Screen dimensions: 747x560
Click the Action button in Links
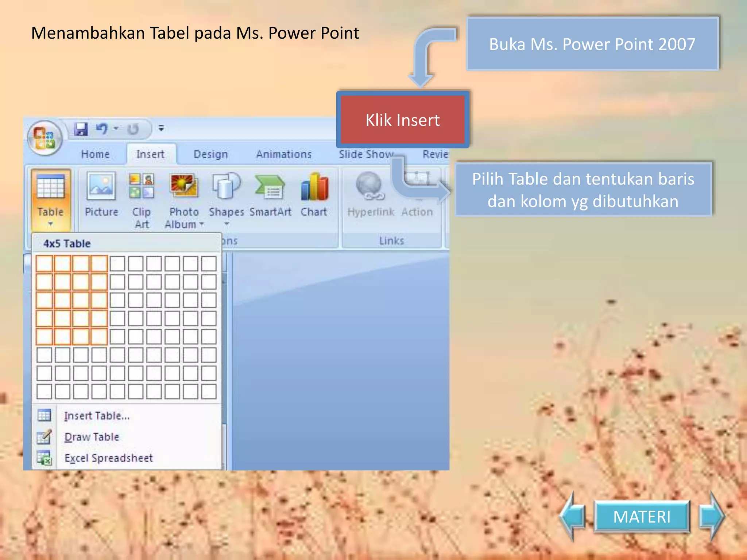pos(417,195)
